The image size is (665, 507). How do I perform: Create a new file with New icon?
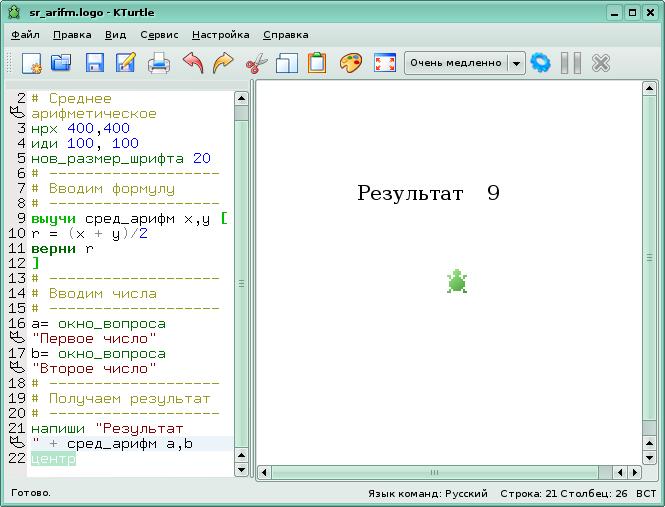pyautogui.click(x=31, y=63)
